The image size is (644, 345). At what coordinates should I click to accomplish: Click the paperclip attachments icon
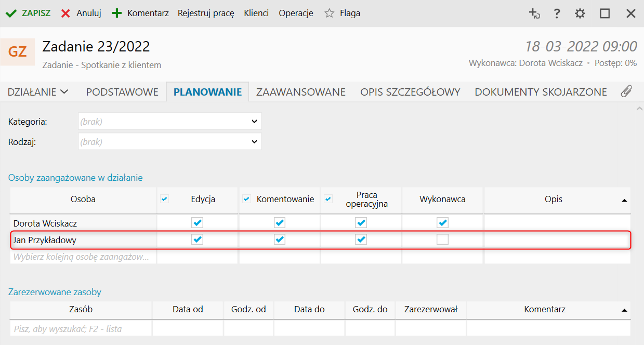[x=626, y=92]
